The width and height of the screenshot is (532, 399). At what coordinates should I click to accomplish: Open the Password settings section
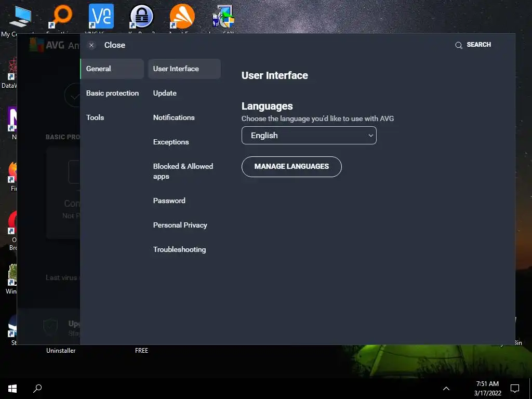tap(169, 201)
